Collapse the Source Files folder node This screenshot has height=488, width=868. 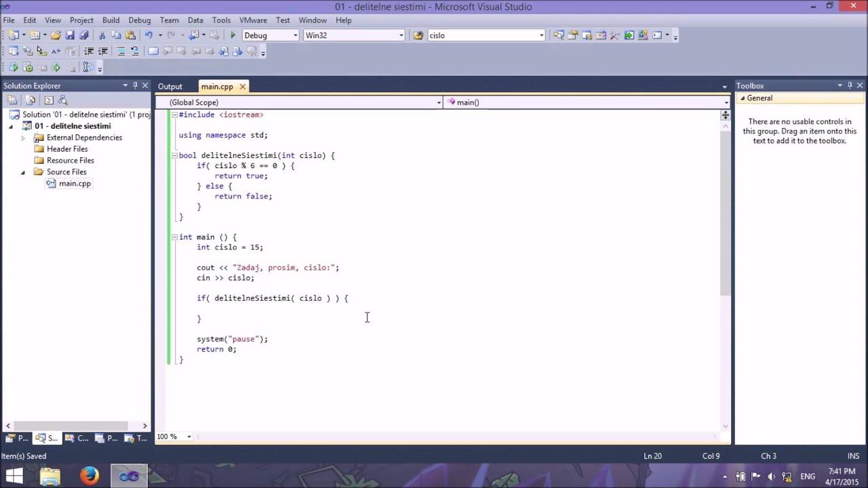point(23,172)
